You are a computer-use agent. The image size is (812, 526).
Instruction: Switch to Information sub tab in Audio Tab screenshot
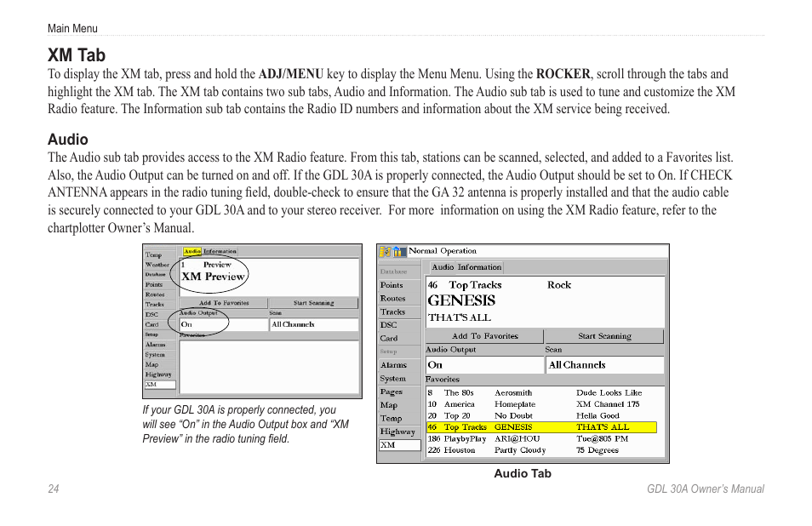pos(479,267)
